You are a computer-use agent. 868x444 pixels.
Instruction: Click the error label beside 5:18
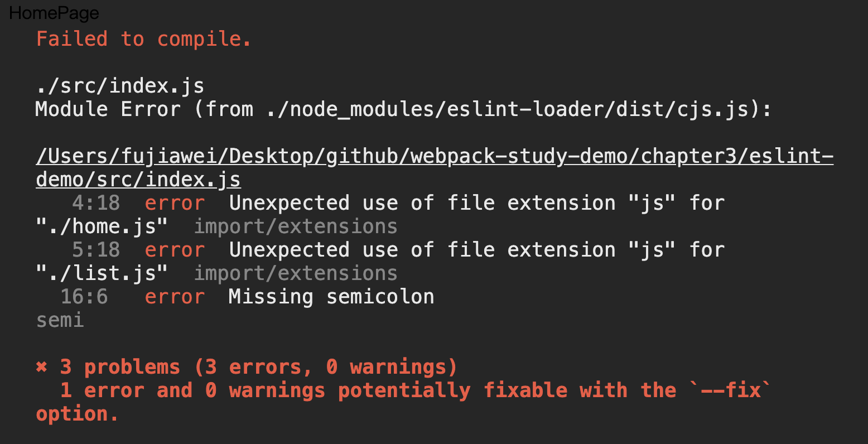(x=175, y=250)
